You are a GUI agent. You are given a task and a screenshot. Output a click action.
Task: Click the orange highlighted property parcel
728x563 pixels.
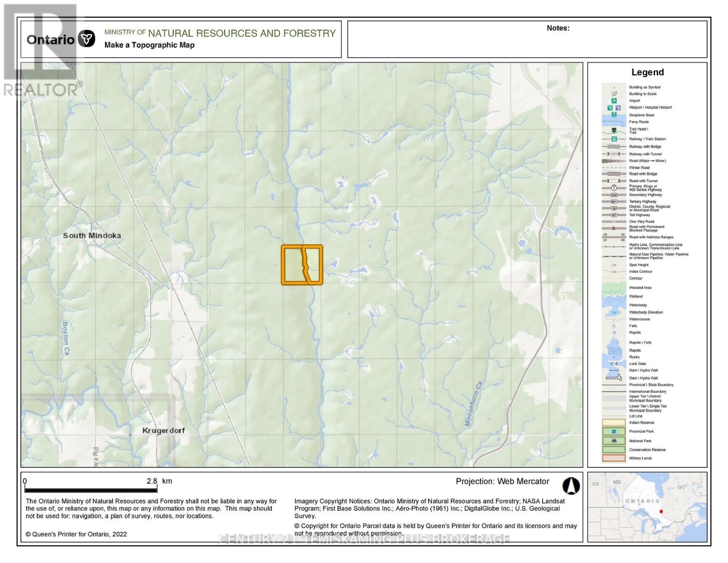tap(302, 265)
